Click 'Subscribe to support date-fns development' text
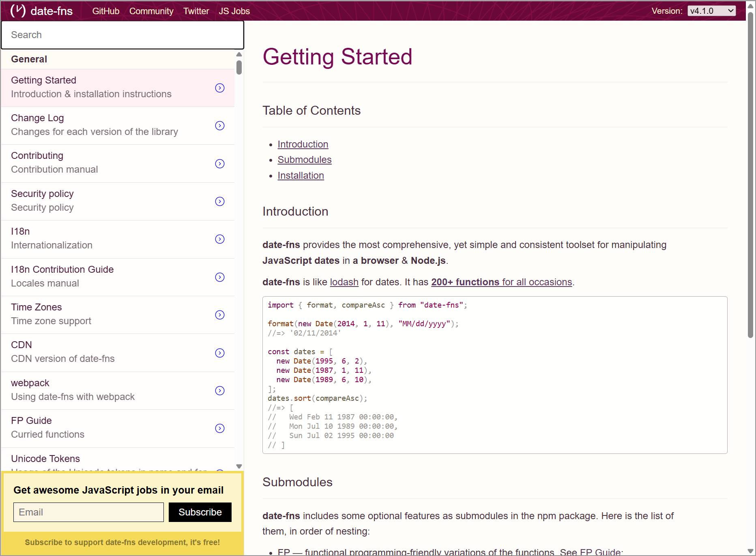Screen dimensions: 756x556 pos(122,542)
